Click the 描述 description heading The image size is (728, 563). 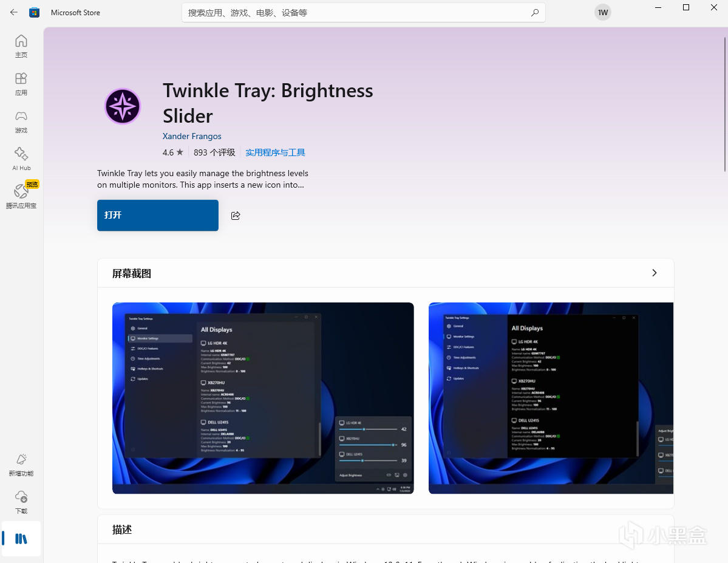click(x=122, y=530)
